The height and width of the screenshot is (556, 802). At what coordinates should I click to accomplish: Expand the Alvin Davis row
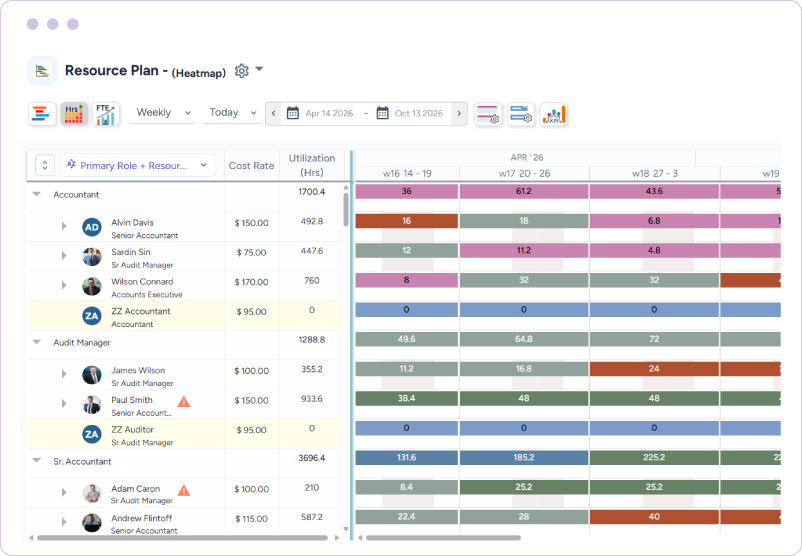[64, 226]
